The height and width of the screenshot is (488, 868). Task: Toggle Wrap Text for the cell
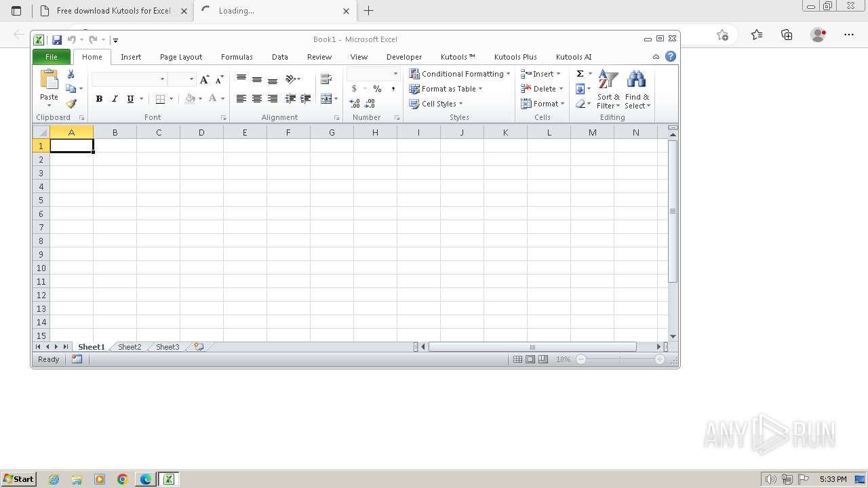coord(326,79)
